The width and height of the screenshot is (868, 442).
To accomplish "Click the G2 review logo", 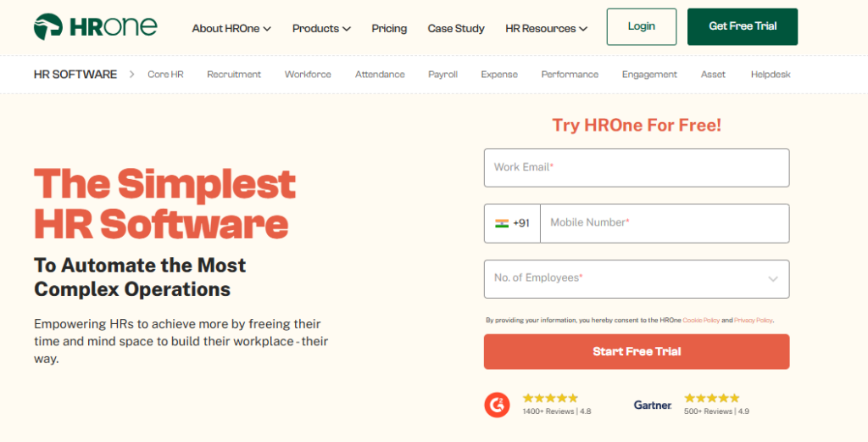I will (x=497, y=405).
